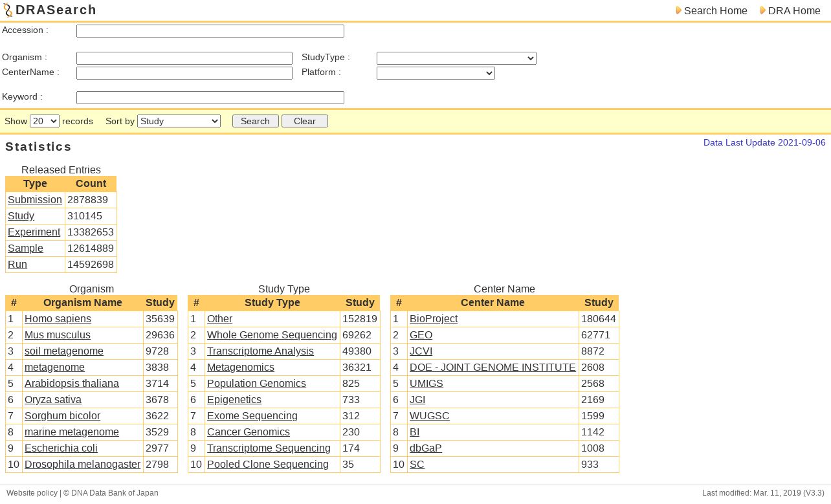This screenshot has width=831, height=504.
Task: Click the DRASearch DNA logo icon
Action: coord(8,10)
